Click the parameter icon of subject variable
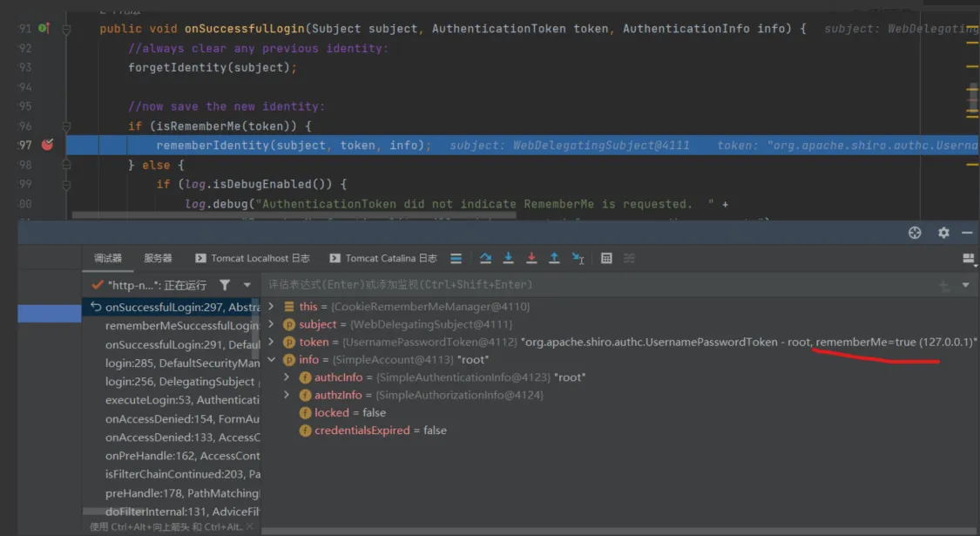 click(x=288, y=324)
